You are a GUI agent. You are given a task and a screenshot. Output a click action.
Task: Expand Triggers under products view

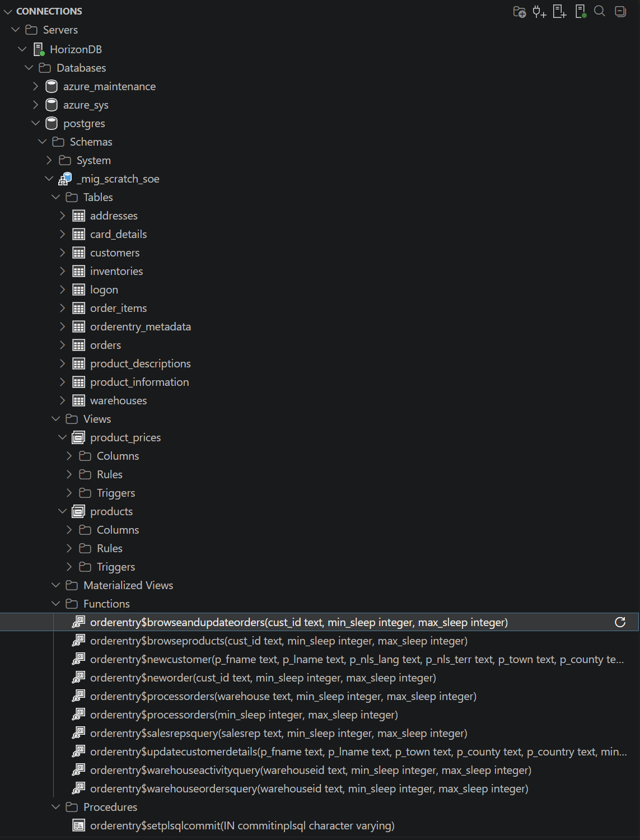(x=69, y=567)
